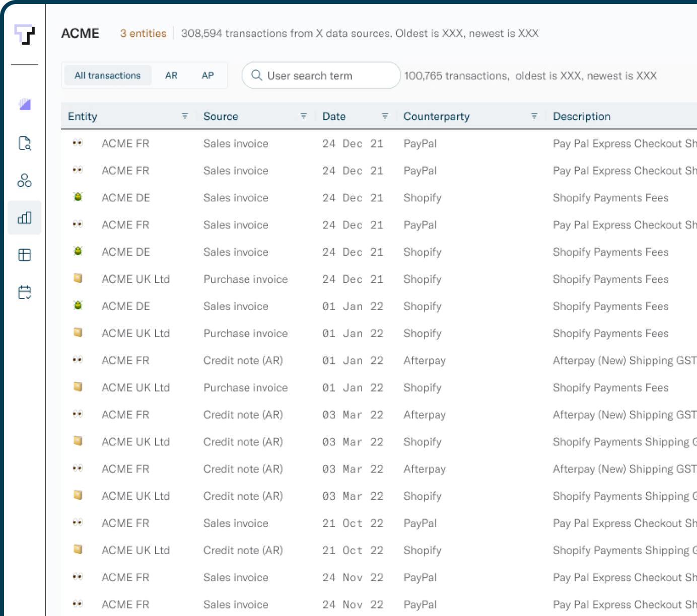697x616 pixels.
Task: Click the app logo atop the sidebar
Action: click(x=24, y=34)
